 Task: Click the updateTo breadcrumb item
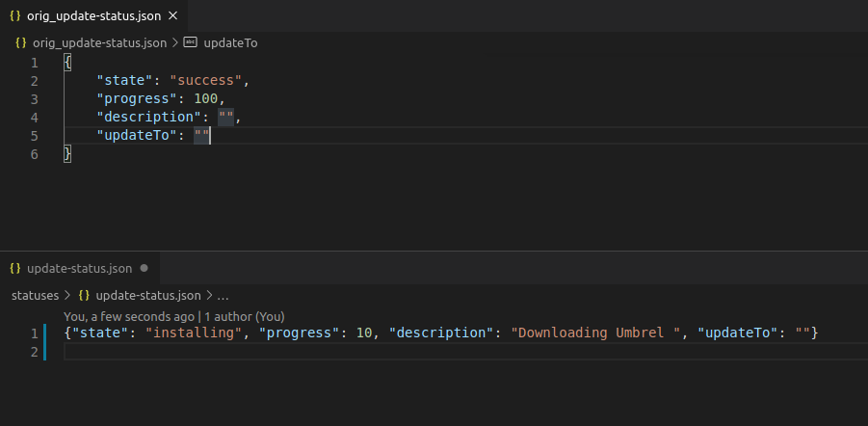pos(231,42)
